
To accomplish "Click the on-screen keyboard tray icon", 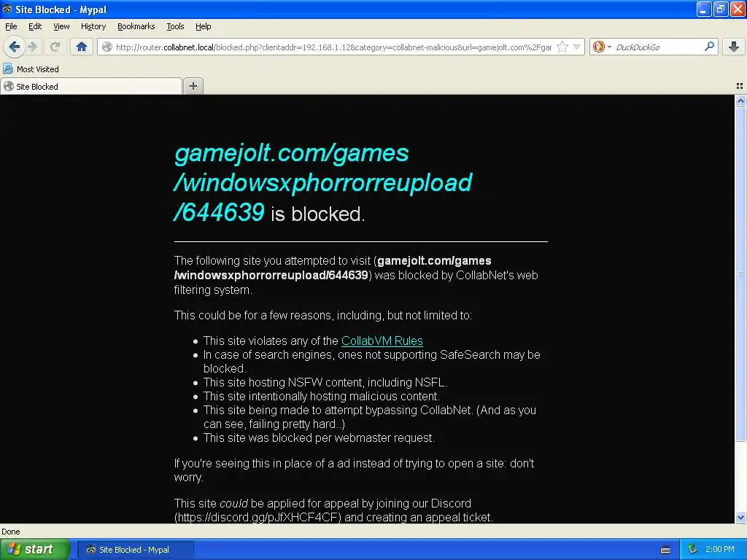I will pos(665,550).
